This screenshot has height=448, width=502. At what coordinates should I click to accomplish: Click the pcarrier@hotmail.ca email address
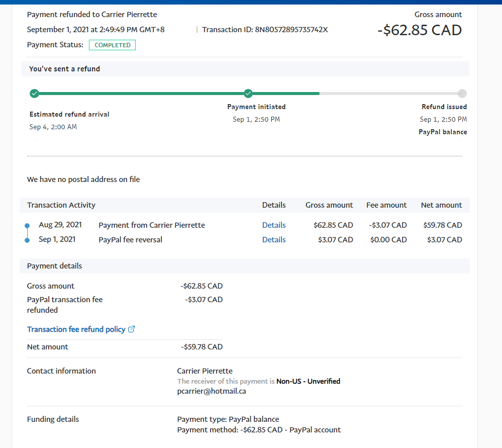pos(212,391)
